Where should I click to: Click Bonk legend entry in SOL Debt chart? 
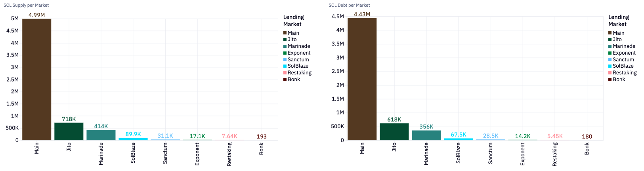tap(619, 80)
